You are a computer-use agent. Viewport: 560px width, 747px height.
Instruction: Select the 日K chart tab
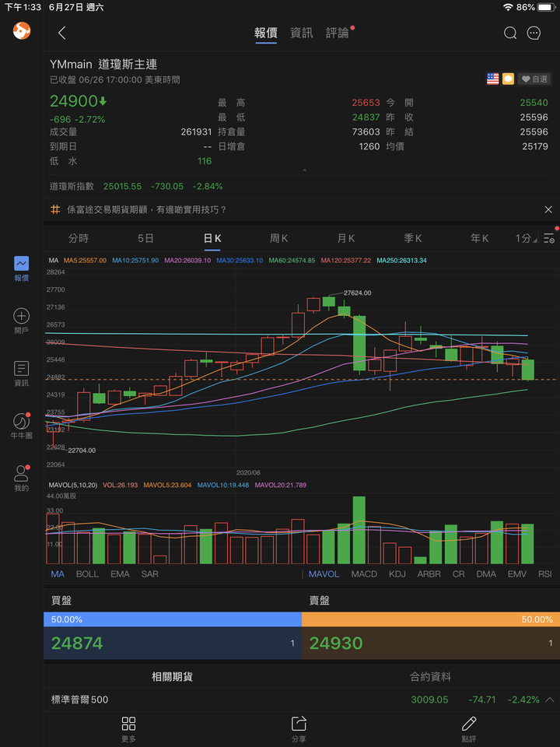(212, 238)
